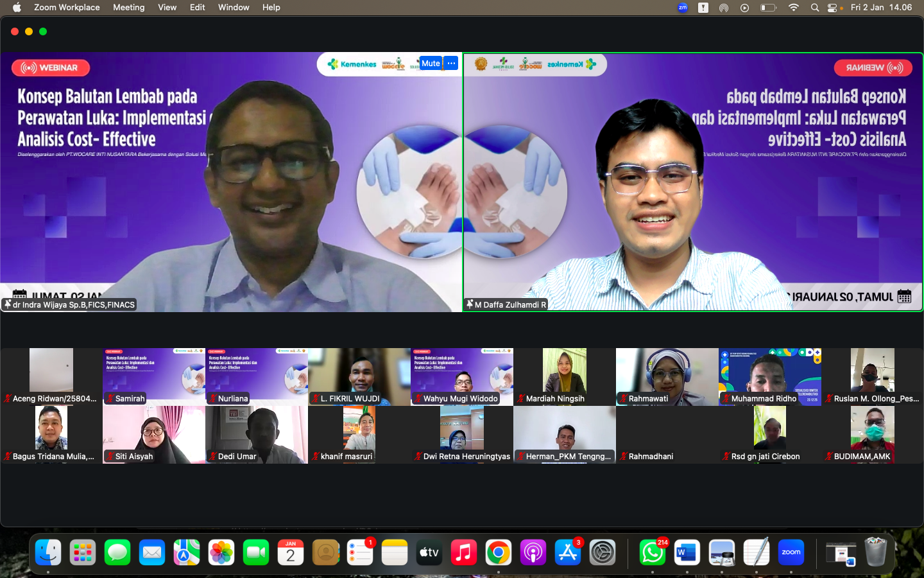Launch the Zoom app from the Dock

[x=791, y=552]
